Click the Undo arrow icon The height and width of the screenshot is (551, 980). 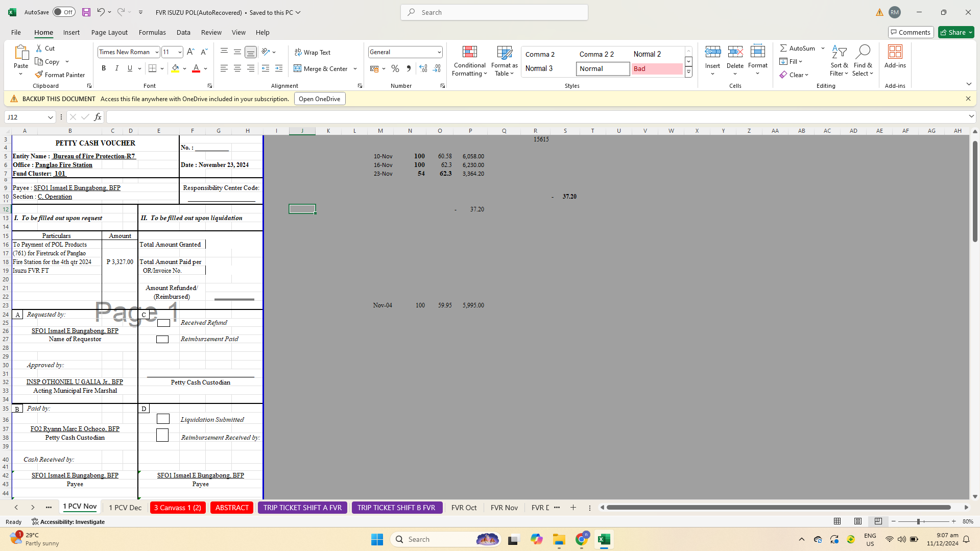click(x=101, y=12)
